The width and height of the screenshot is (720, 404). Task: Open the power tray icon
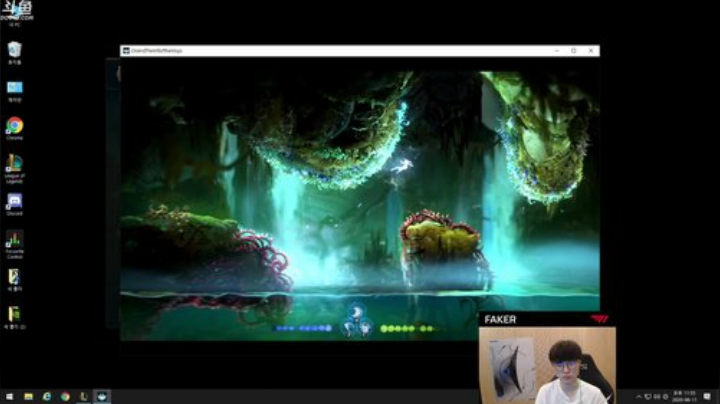[x=666, y=397]
